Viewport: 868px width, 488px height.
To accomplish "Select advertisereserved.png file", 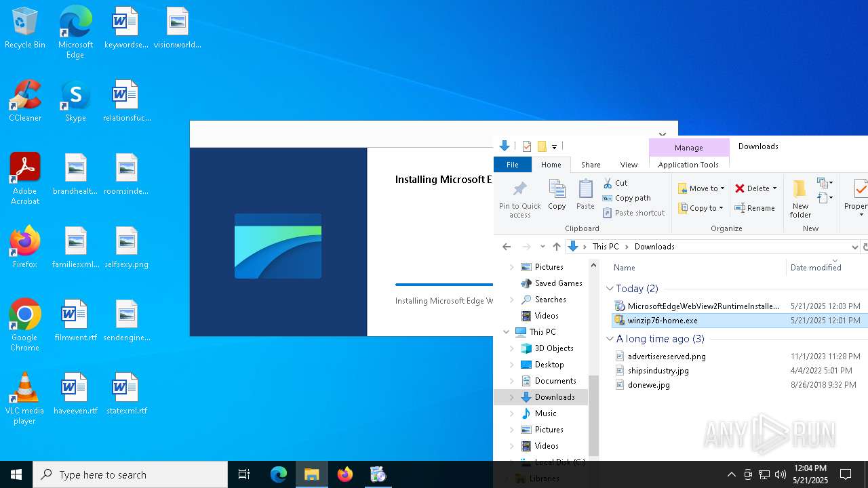I will point(667,357).
